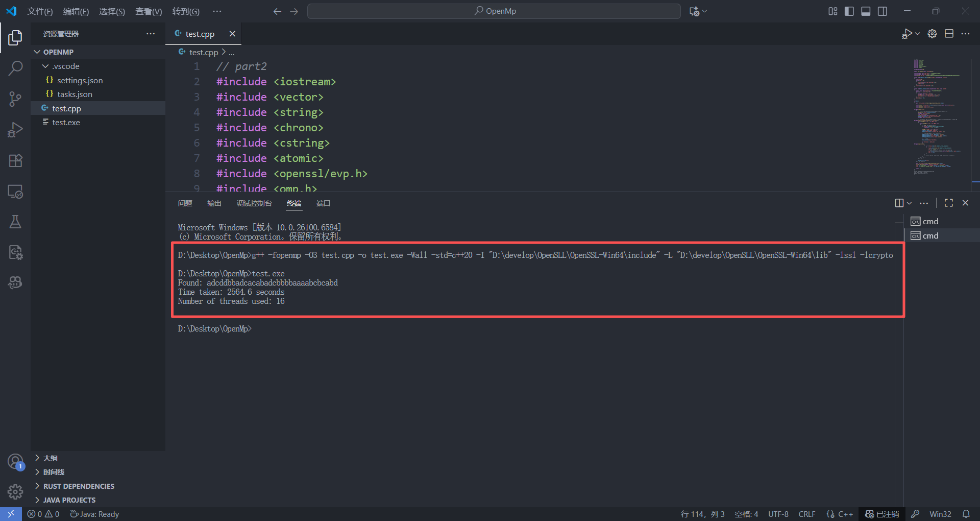Open the Remote Explorer icon
The image size is (980, 521).
(x=15, y=192)
